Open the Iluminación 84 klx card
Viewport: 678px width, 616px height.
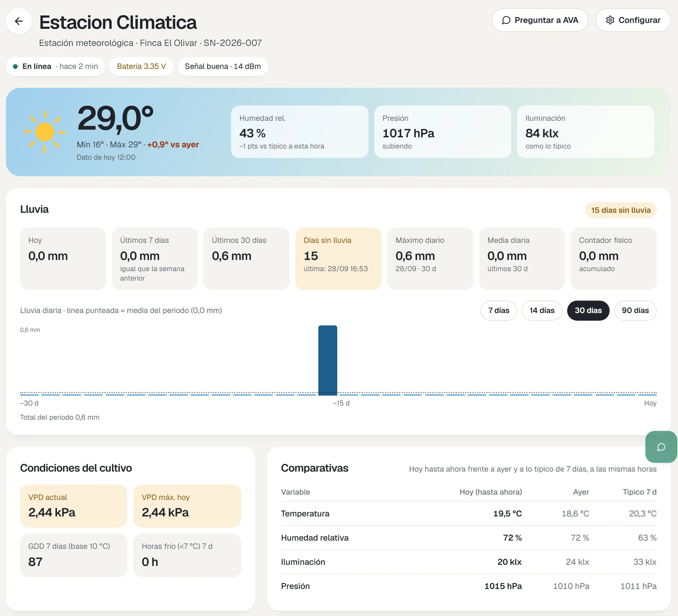pos(585,132)
